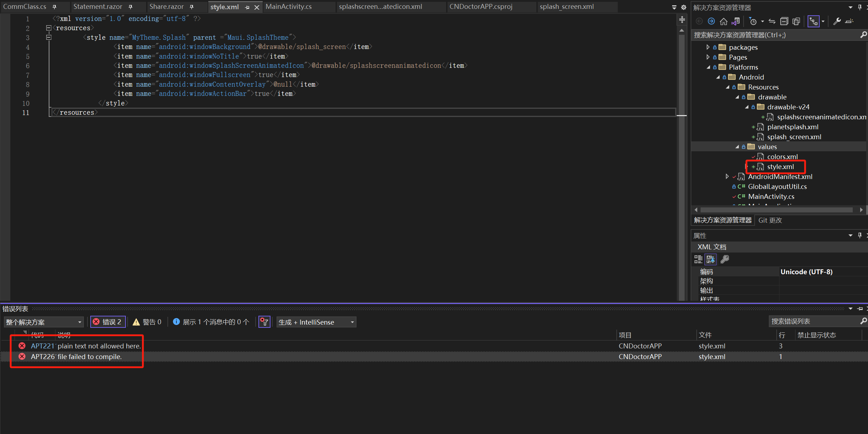Viewport: 868px width, 434px height.
Task: Select the APT226 file failed to compile row
Action: (434, 357)
